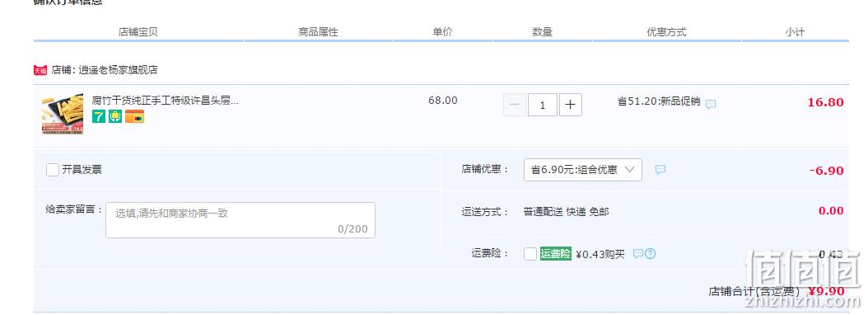
Task: Click the 运送方式 label
Action: click(x=485, y=212)
